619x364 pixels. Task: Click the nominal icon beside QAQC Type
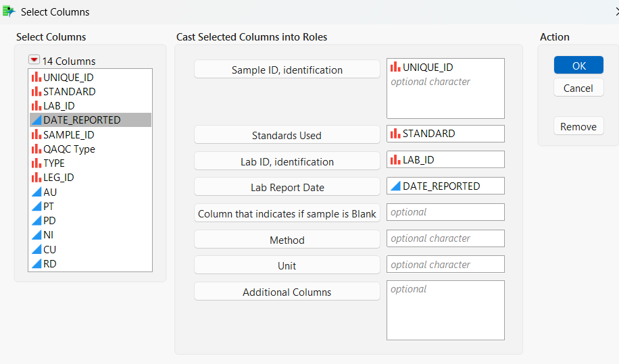(x=36, y=149)
